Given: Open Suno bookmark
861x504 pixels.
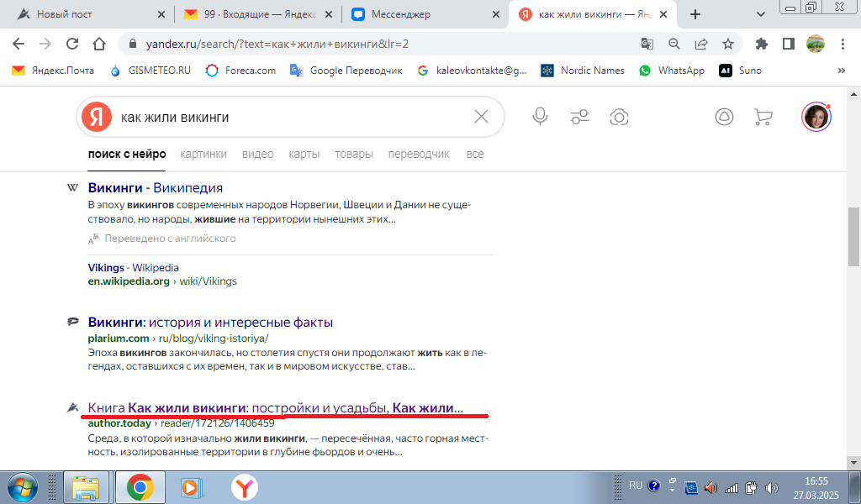Looking at the screenshot, I should 740,71.
